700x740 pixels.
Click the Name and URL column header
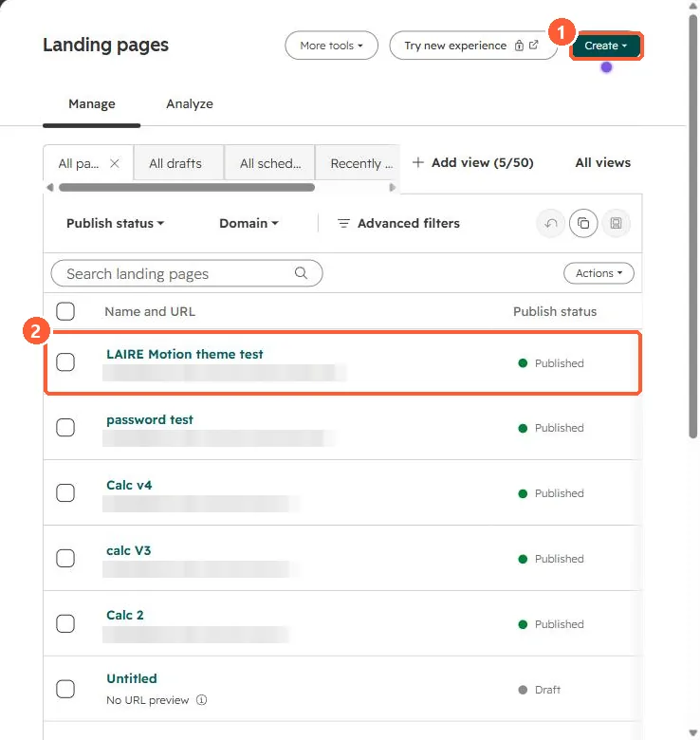tap(150, 311)
